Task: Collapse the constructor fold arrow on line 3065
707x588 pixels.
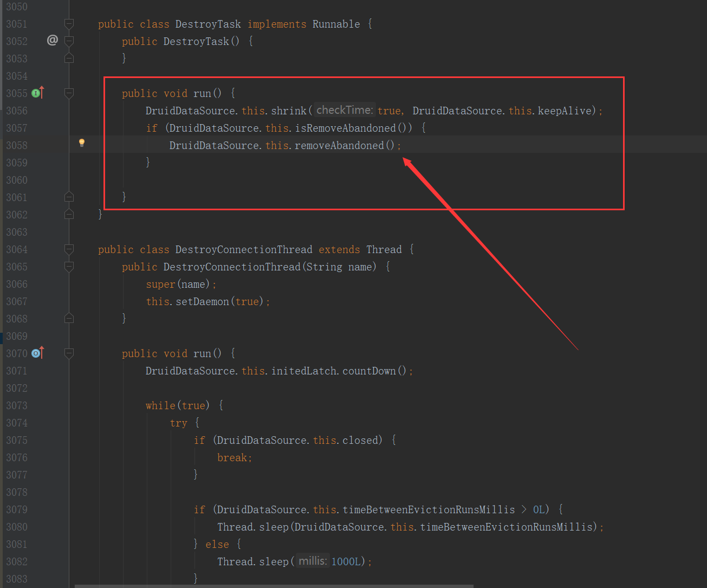Action: [68, 266]
